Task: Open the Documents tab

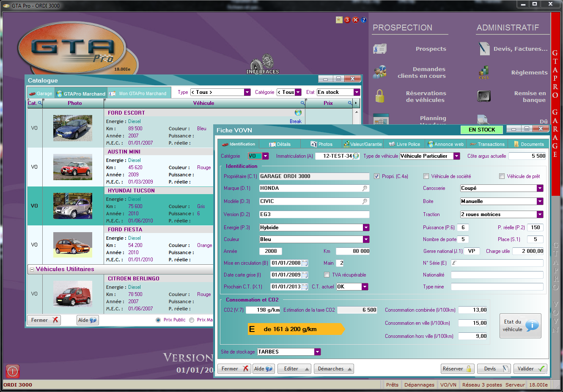Action: pos(529,144)
